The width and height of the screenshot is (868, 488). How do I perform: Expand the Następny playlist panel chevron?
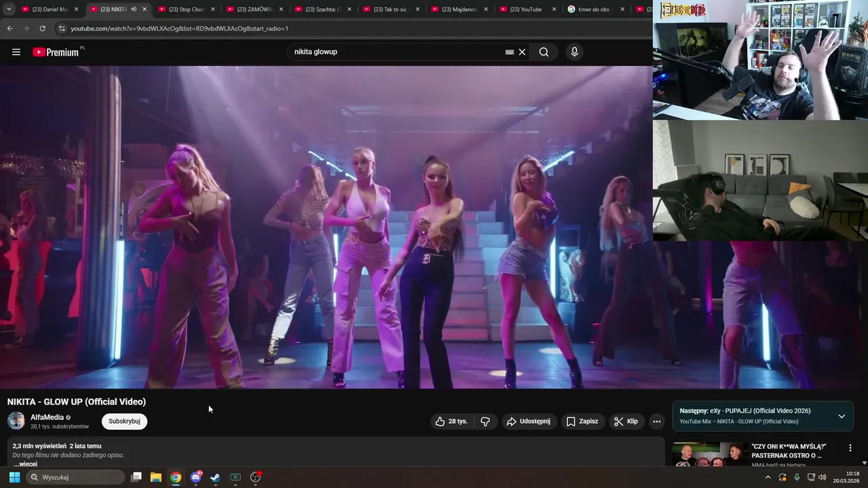point(842,416)
